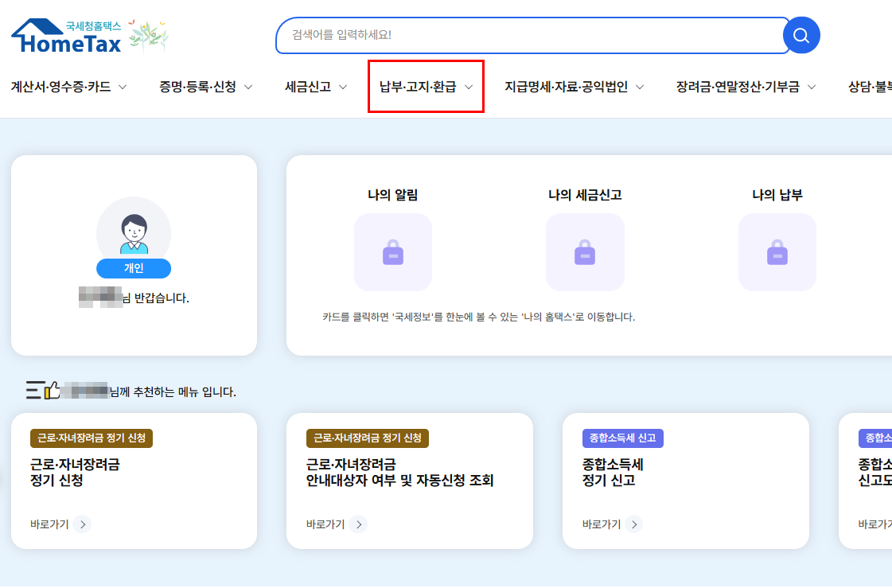Click the lock icon under 나의 납부

tap(777, 252)
